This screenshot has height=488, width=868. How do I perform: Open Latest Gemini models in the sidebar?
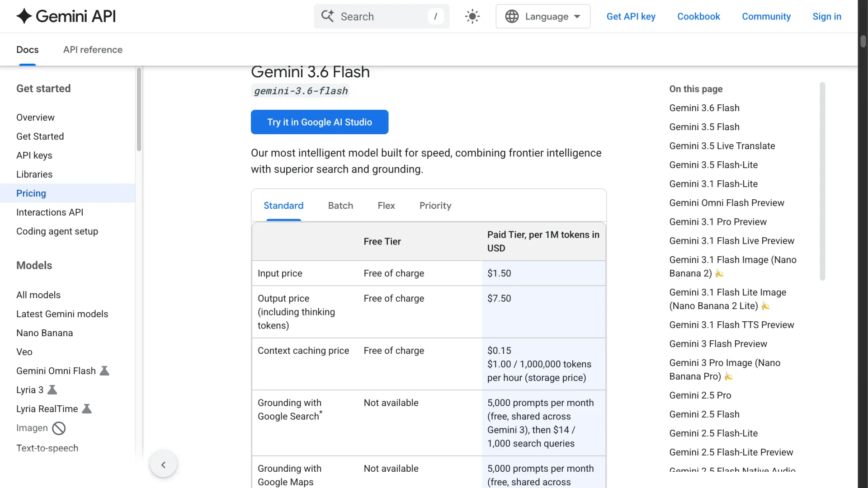pos(62,314)
